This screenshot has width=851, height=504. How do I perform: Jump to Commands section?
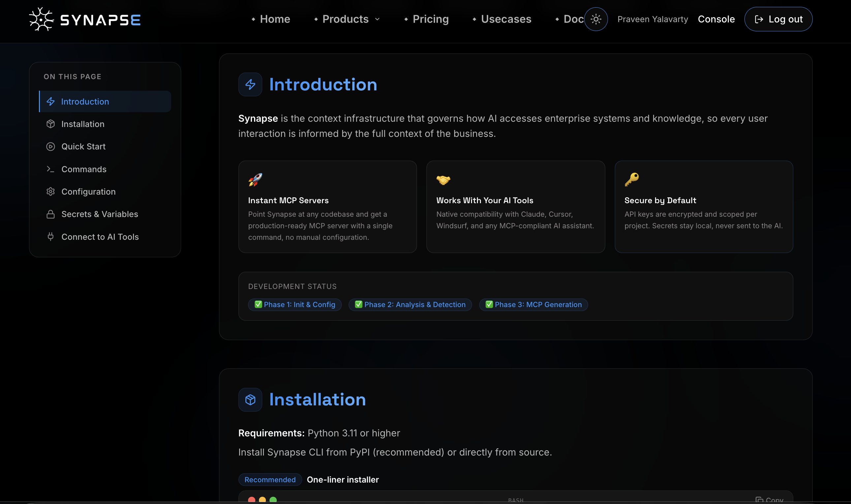(105, 169)
